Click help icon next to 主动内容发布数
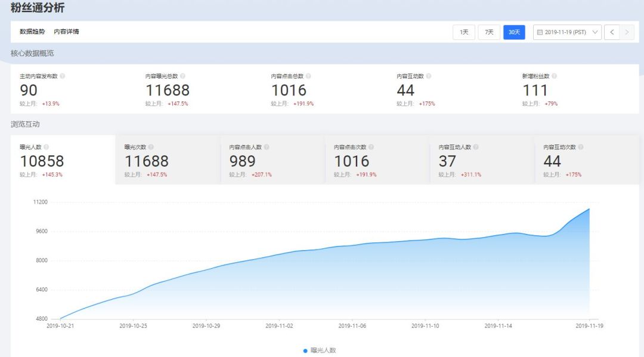Image resolution: width=644 pixels, height=357 pixels. [63, 76]
